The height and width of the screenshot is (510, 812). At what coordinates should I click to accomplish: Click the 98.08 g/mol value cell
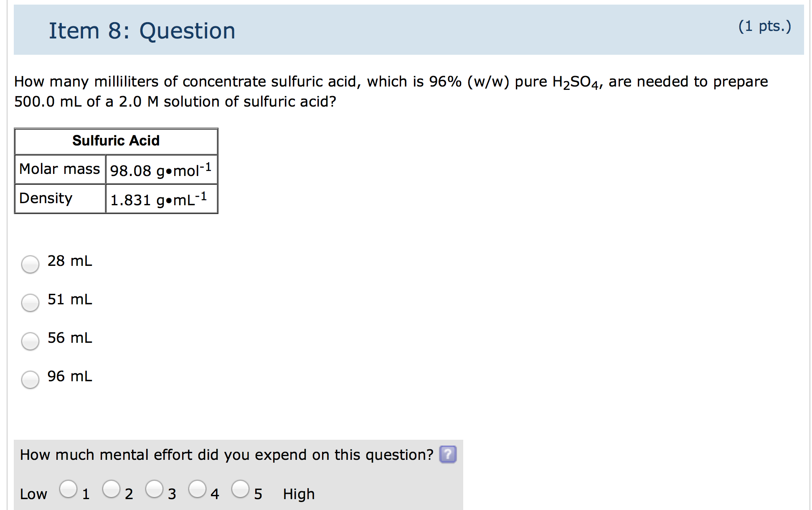[162, 170]
